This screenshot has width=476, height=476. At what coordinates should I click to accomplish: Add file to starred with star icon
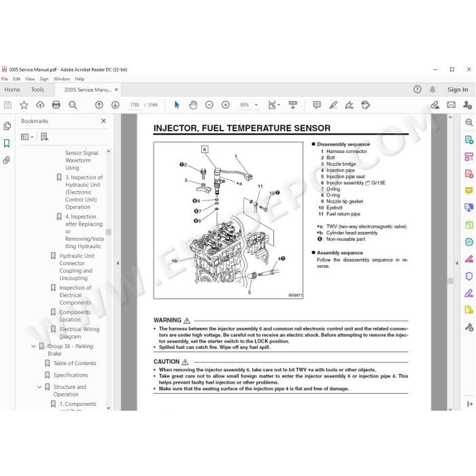tap(24, 105)
